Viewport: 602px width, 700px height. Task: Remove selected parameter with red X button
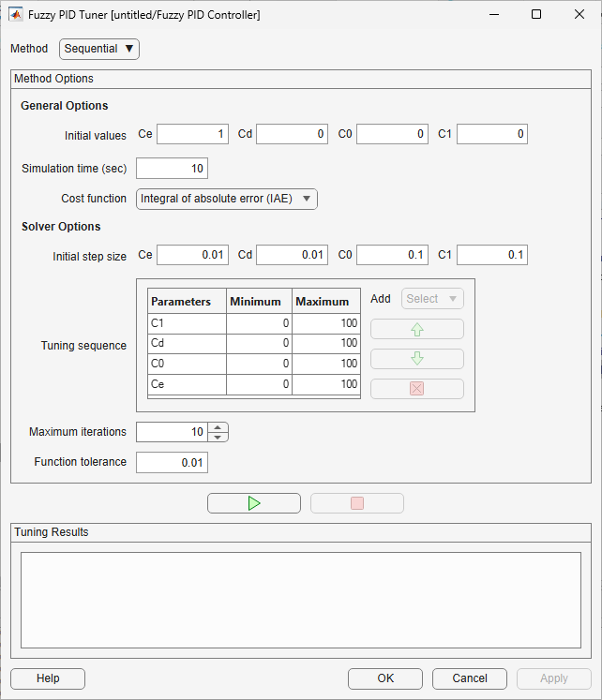(x=417, y=388)
